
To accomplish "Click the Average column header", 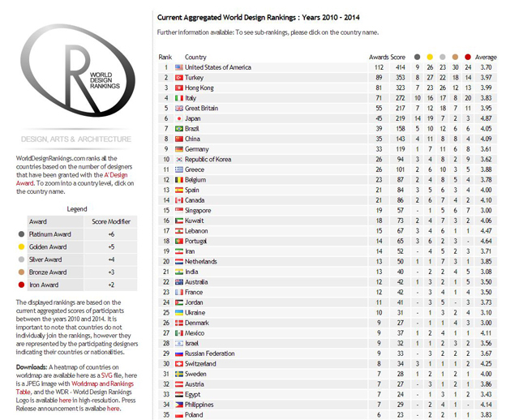I will (x=486, y=58).
